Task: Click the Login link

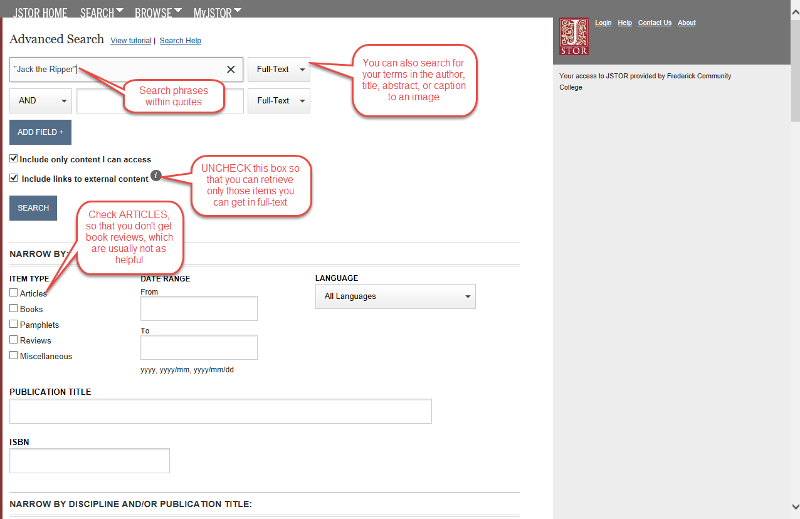Action: 603,23
